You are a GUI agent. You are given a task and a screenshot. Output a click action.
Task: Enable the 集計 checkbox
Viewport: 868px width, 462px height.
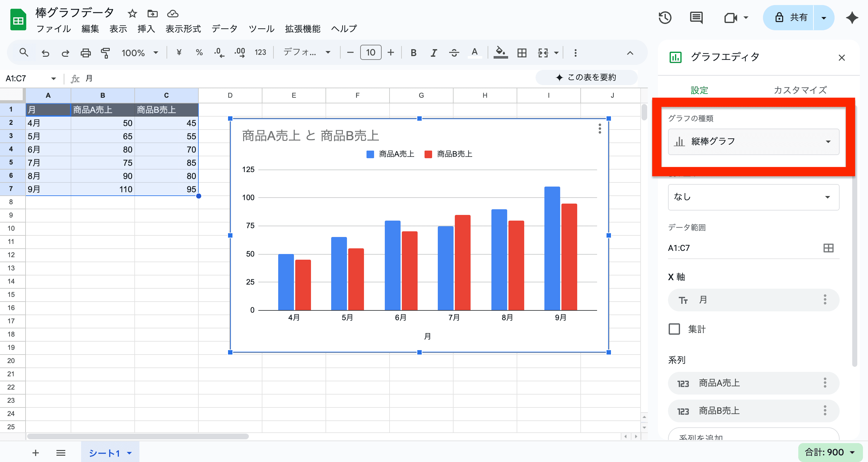tap(674, 329)
